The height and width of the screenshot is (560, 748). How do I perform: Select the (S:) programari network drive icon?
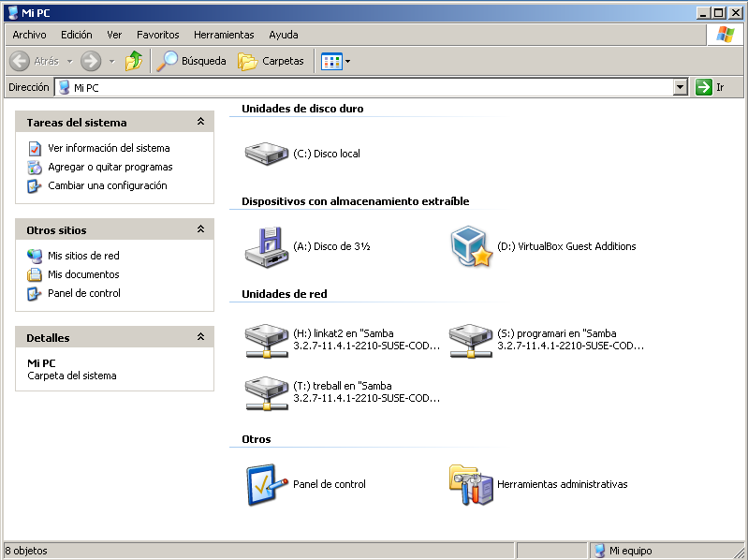[471, 340]
